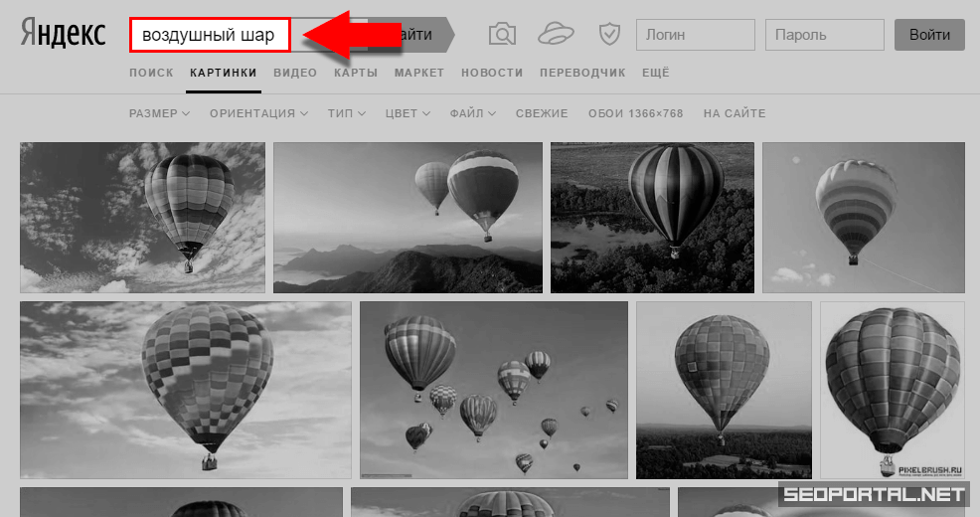Expand the Размер filter dropdown
Viewport: 980px width, 517px height.
pyautogui.click(x=159, y=113)
